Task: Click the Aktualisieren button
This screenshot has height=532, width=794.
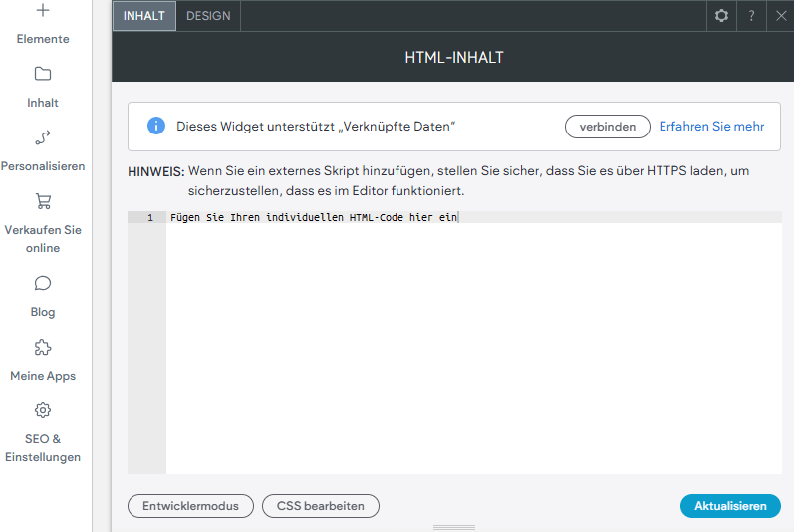Action: [x=730, y=506]
